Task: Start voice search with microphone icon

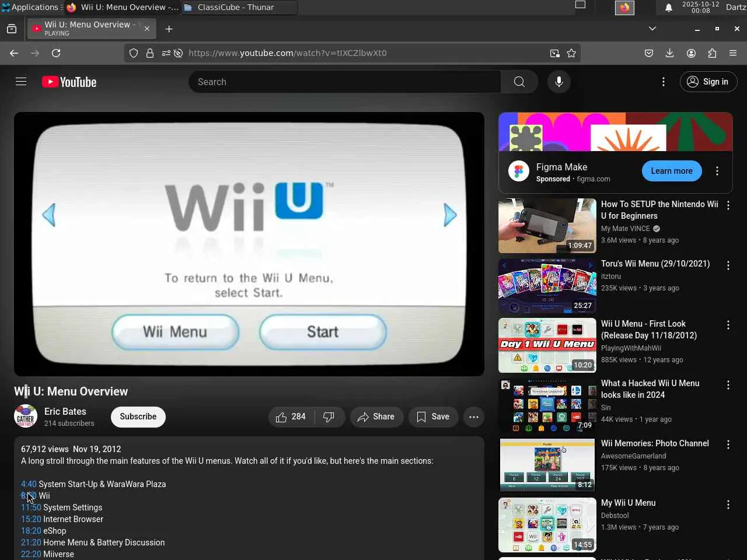Action: click(558, 82)
